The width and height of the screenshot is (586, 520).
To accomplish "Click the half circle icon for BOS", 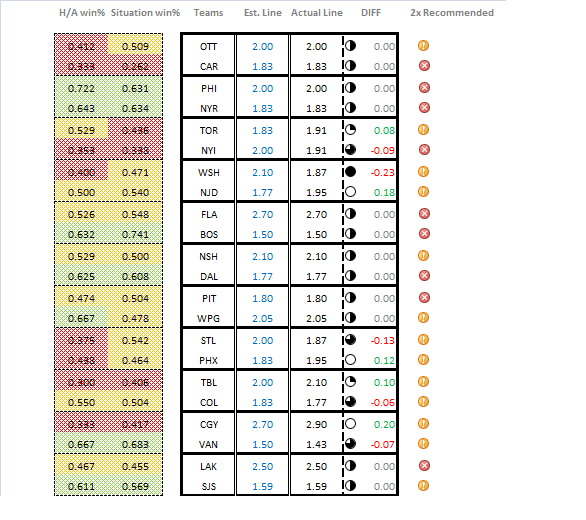I will 350,234.
